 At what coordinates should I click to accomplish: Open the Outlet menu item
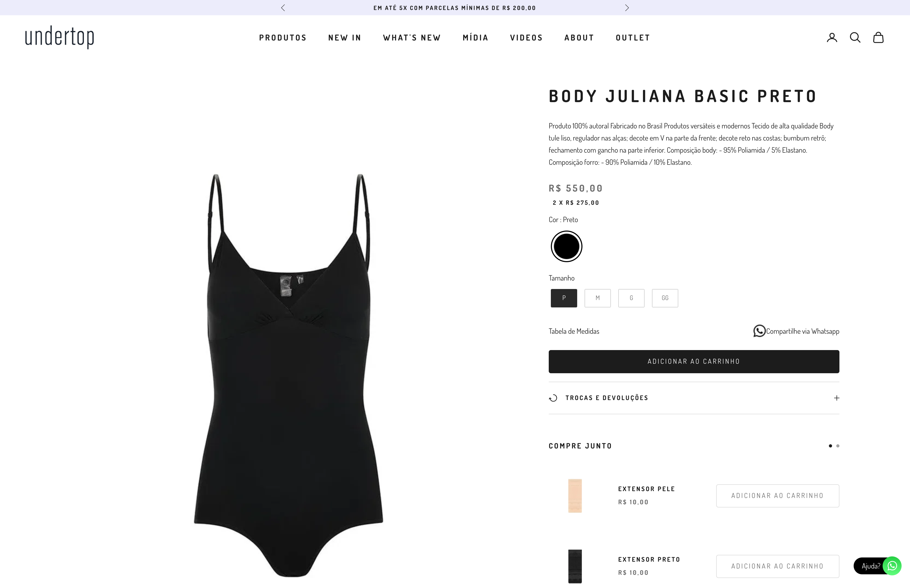pyautogui.click(x=633, y=38)
